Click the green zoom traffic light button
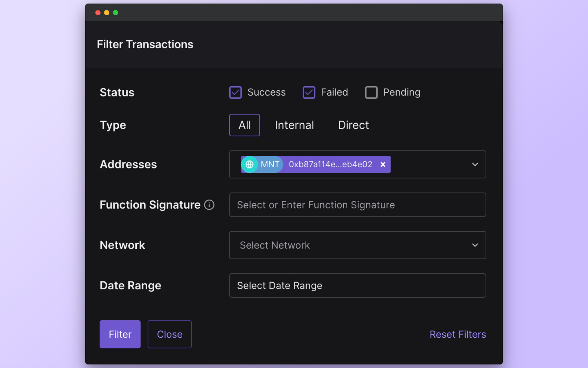Screen dimensions: 588x368 click(116, 13)
